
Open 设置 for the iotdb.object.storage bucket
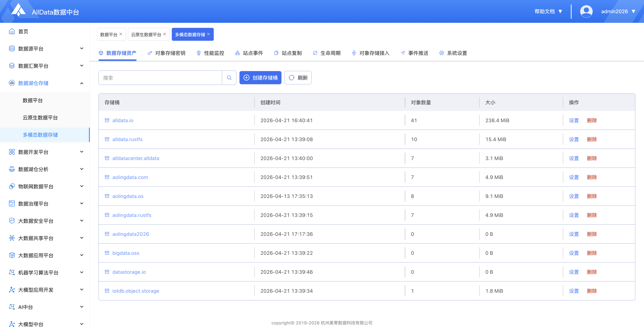(574, 291)
